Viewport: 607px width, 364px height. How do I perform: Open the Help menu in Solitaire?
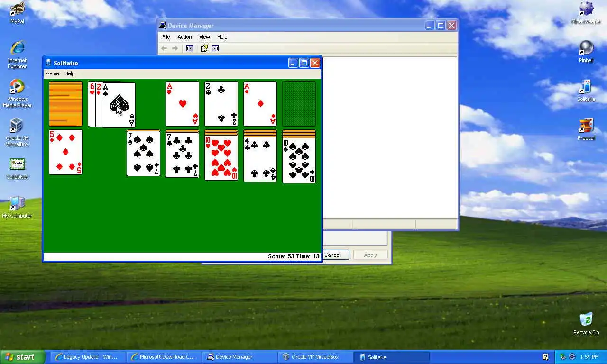click(70, 73)
